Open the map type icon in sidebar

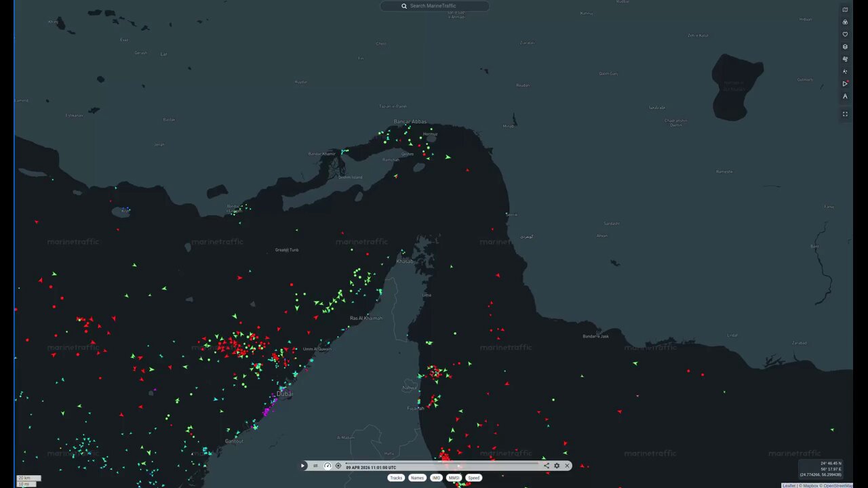(845, 9)
